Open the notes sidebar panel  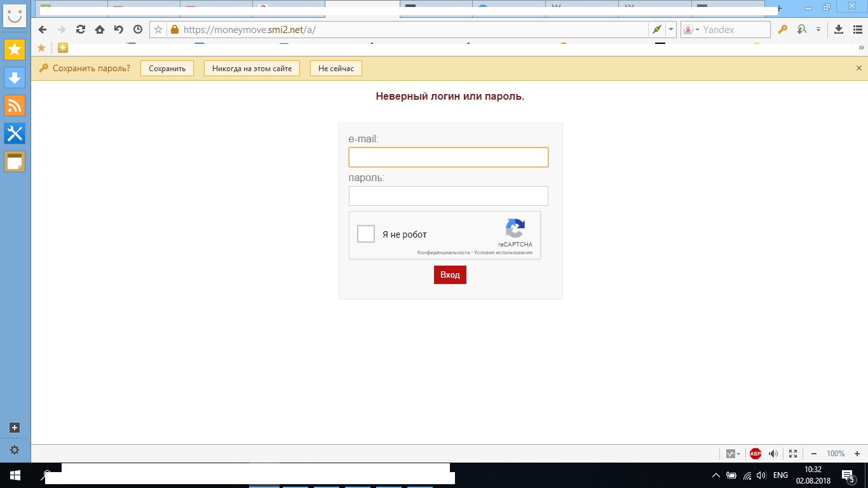coord(15,161)
